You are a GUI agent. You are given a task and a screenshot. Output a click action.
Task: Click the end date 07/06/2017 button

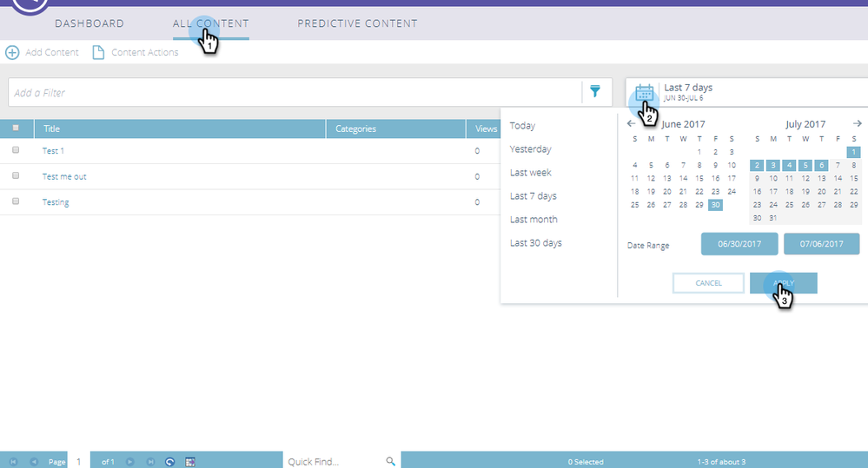click(821, 244)
